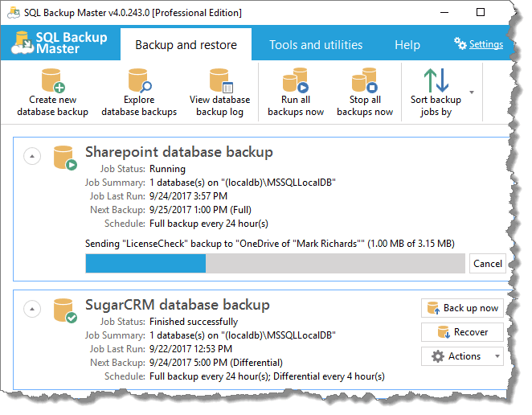
Task: Open the Sort backup jobs dropdown arrow
Action: (472, 93)
